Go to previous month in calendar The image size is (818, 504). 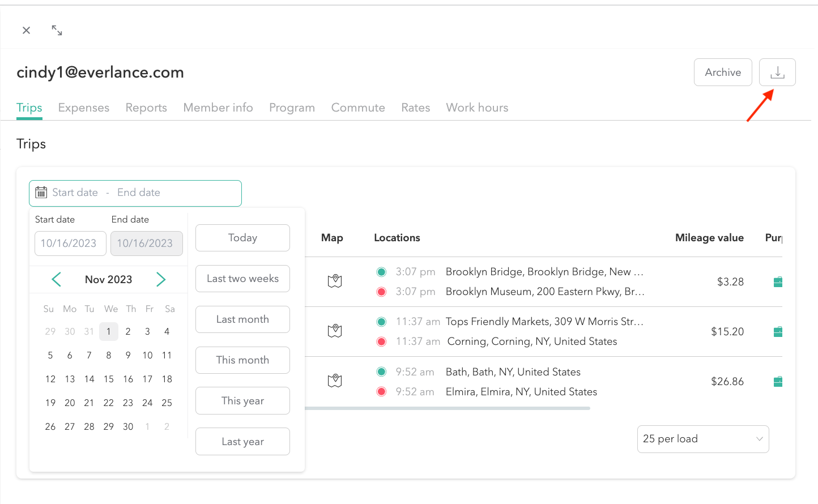(56, 279)
